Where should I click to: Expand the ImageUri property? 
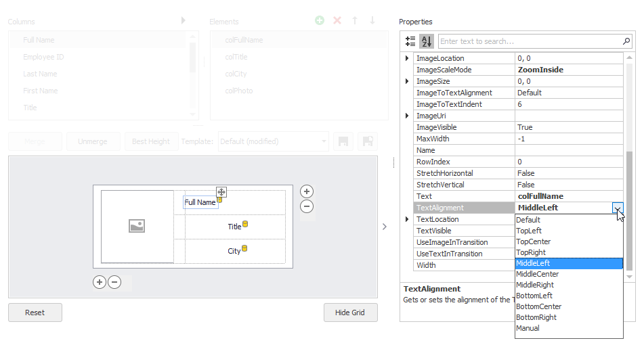coord(406,116)
